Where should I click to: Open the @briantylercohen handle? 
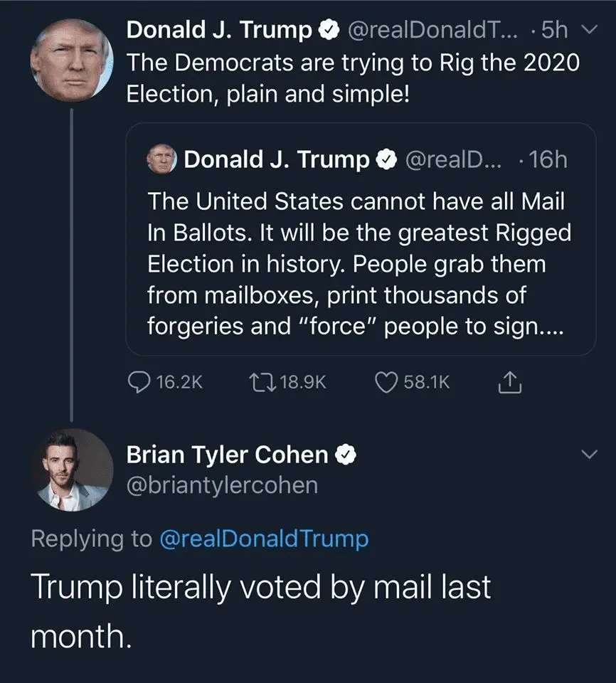coord(222,485)
